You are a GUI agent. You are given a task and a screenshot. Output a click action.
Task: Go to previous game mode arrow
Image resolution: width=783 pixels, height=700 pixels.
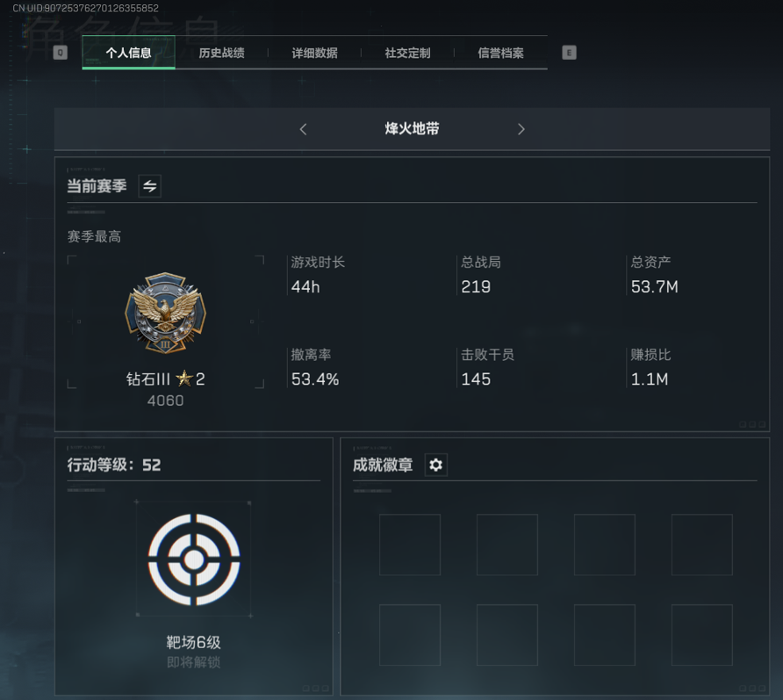pyautogui.click(x=303, y=129)
